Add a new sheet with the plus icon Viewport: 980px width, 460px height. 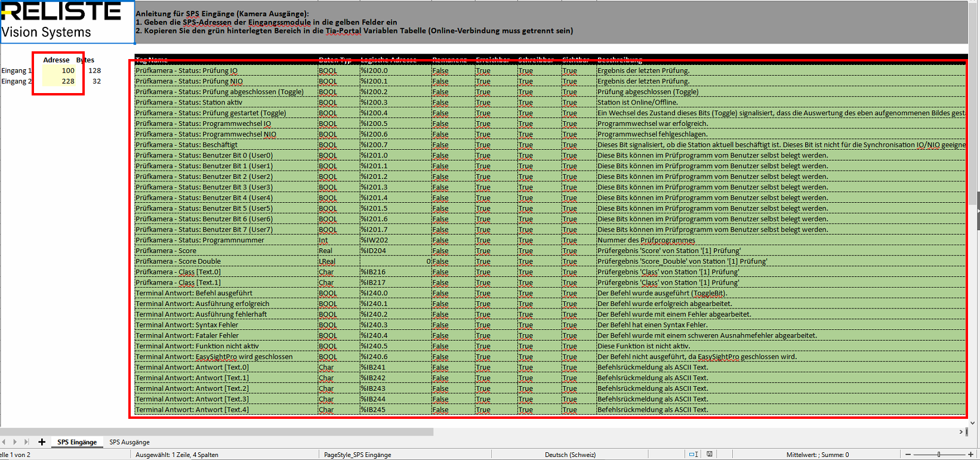(42, 442)
